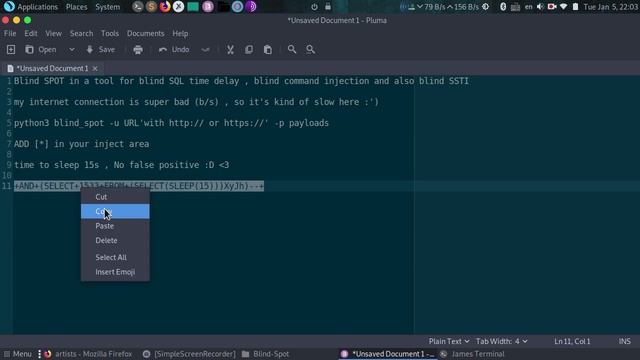Launch Firefox from the top panel
The width and height of the screenshot is (640, 360).
pos(165,7)
